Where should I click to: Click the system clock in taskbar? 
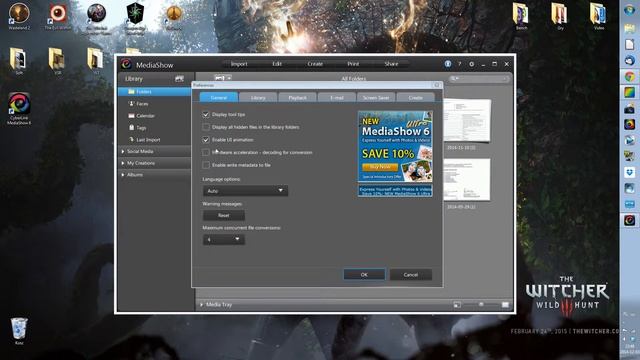click(631, 349)
